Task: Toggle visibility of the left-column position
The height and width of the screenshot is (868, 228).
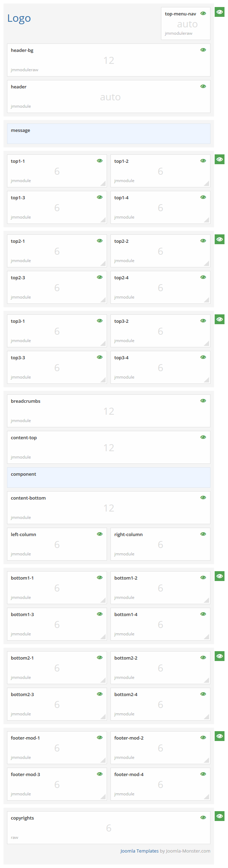Action: coord(100,534)
